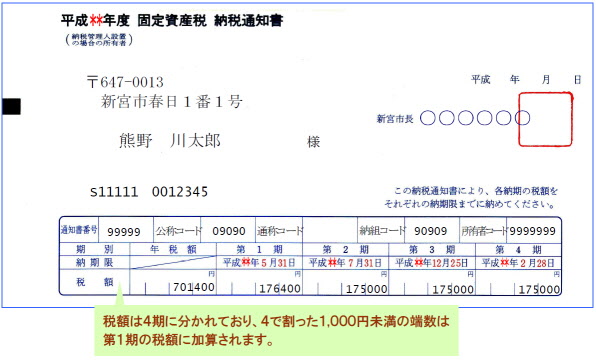Select the notice number '99999'
596x360 pixels.
pyautogui.click(x=124, y=232)
